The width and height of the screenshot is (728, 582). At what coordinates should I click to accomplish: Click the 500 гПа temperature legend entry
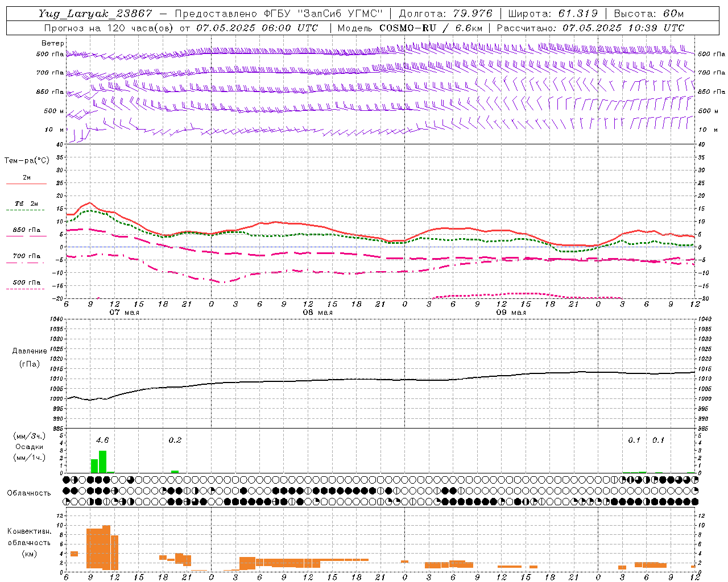point(26,282)
